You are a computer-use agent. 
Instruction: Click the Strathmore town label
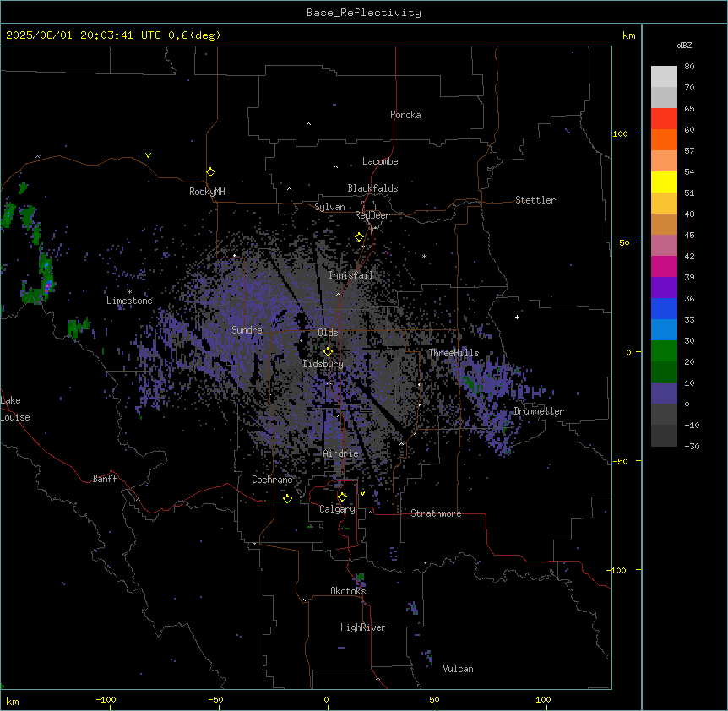point(436,513)
